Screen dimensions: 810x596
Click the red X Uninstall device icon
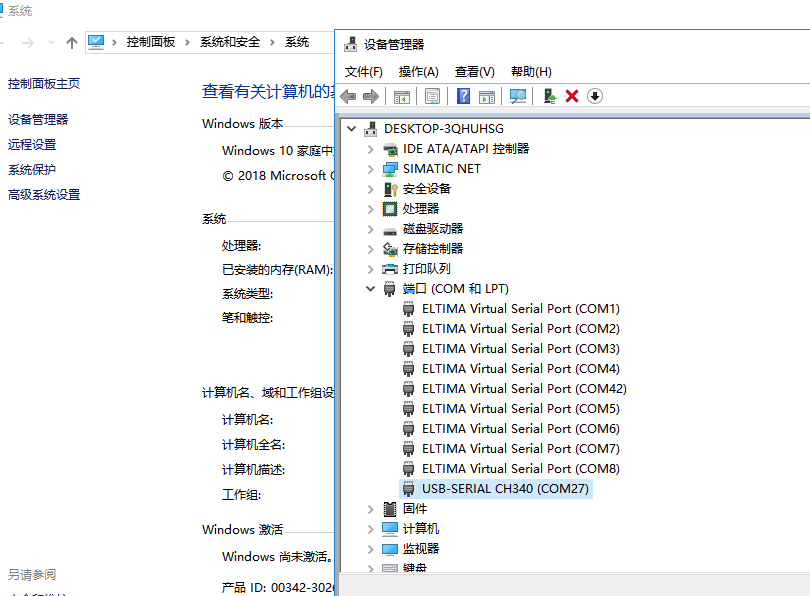[x=572, y=96]
